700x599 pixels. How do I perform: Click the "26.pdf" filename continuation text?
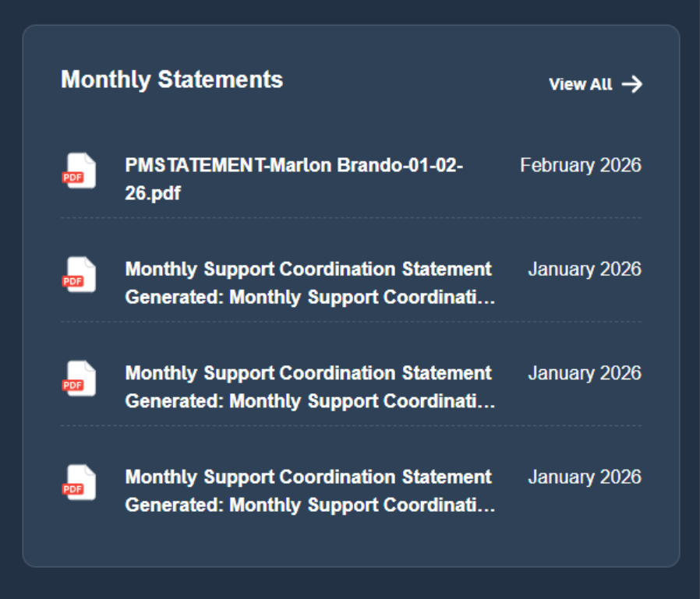tap(153, 193)
